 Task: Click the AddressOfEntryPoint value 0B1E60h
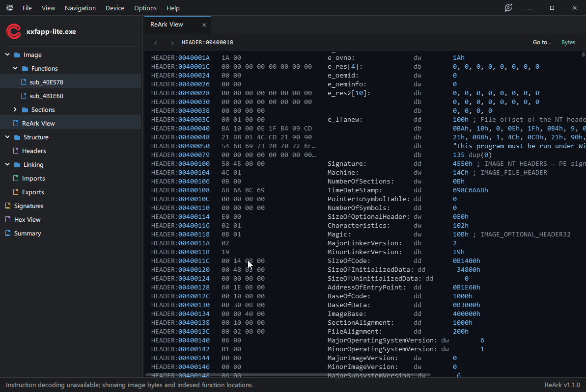(467, 287)
